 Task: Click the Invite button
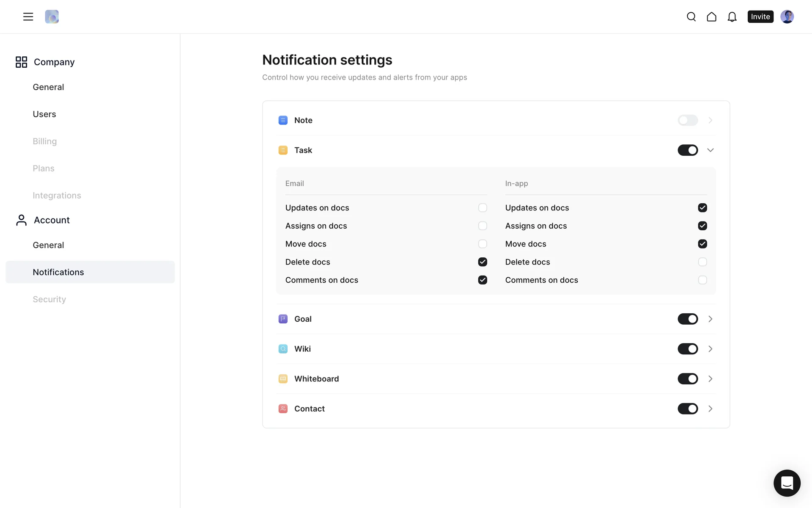click(760, 17)
